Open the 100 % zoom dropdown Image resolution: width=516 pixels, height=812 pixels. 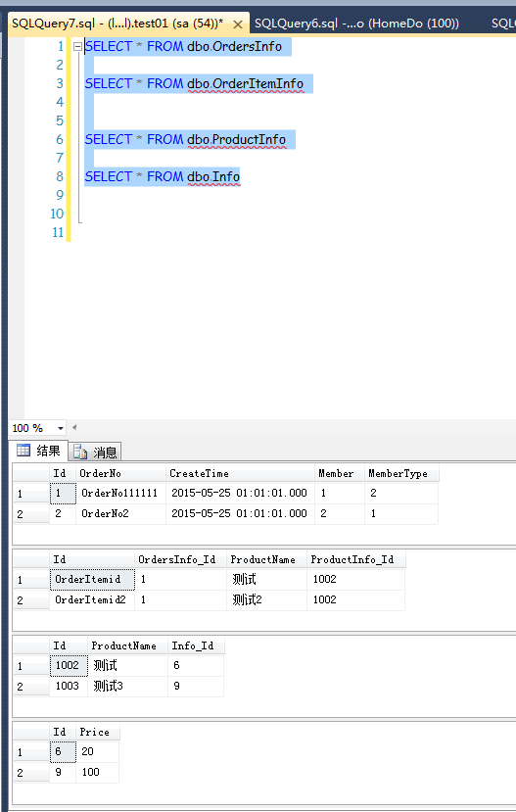(60, 428)
